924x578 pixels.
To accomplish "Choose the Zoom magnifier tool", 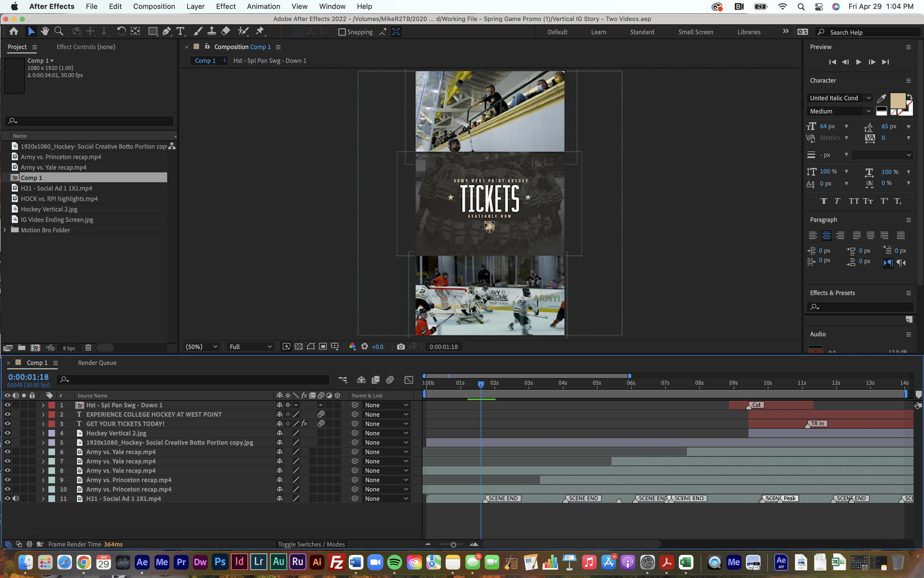I will [x=58, y=31].
